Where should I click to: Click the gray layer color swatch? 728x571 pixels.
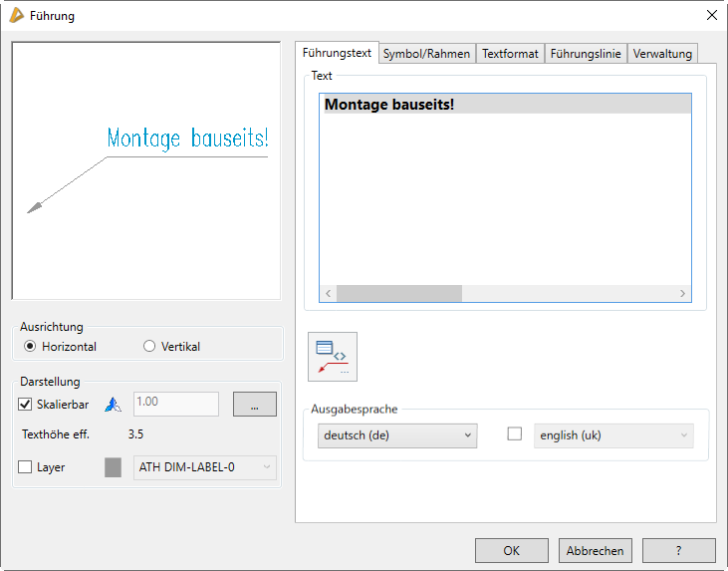point(114,467)
